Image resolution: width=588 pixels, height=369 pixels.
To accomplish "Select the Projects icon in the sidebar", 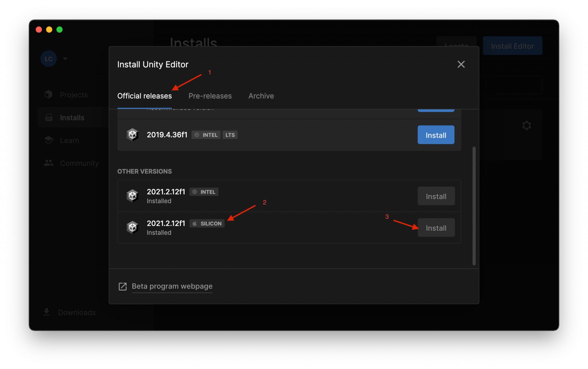I will point(48,94).
